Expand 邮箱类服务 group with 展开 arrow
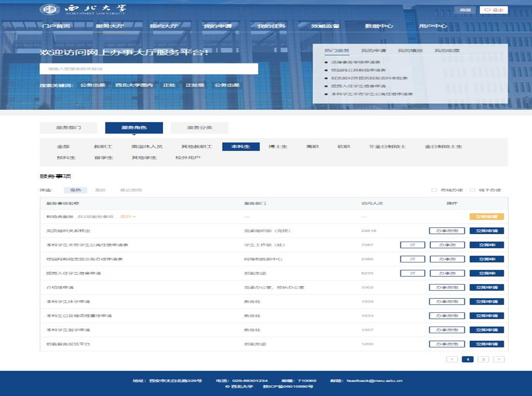 (x=128, y=217)
